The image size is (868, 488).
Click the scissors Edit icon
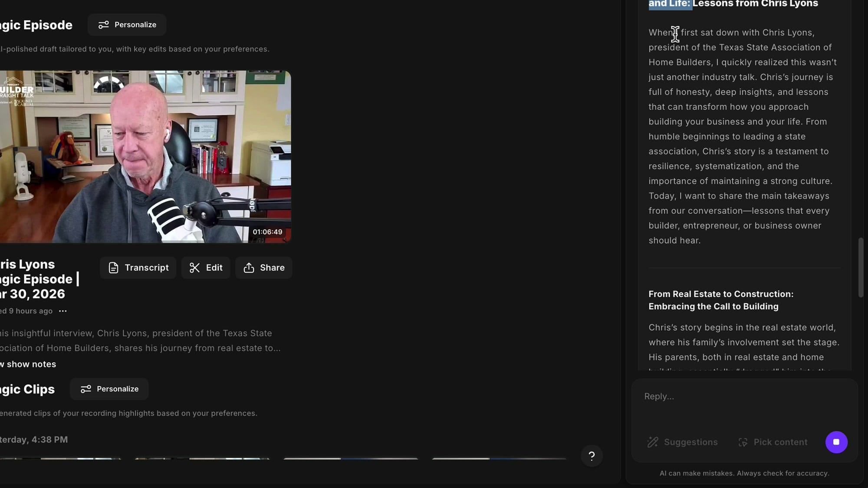point(194,268)
